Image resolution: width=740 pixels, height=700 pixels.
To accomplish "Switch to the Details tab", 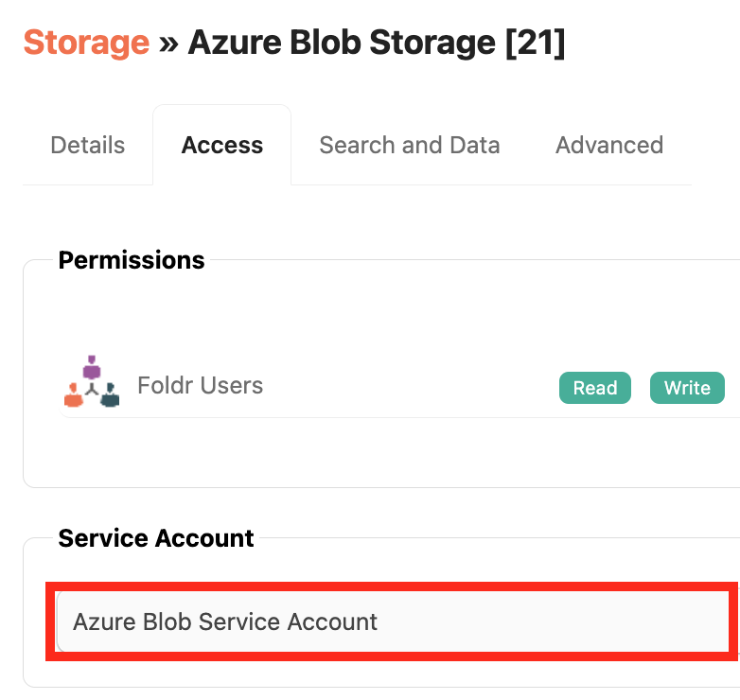I will (87, 146).
